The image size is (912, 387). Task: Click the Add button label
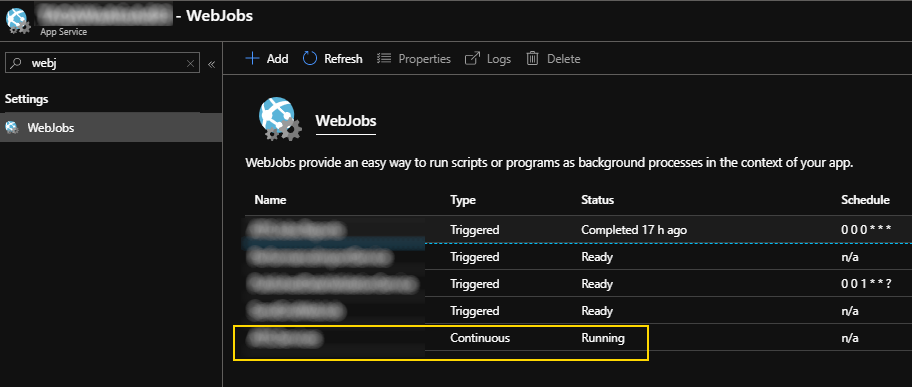(x=277, y=59)
